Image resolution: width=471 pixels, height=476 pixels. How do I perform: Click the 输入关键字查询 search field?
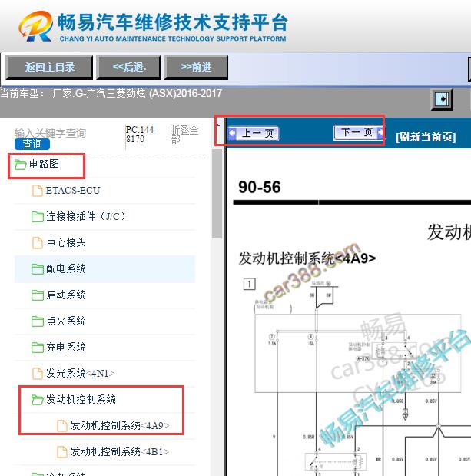coord(50,133)
